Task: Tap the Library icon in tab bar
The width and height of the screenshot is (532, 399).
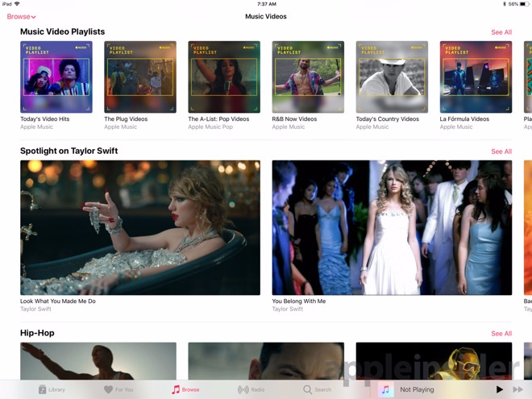Action: (x=43, y=389)
